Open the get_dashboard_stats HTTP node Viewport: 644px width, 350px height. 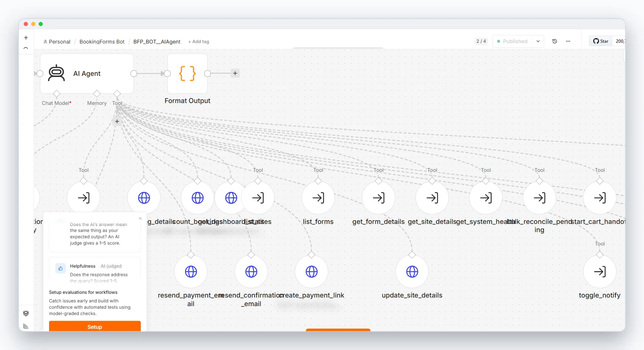point(229,198)
